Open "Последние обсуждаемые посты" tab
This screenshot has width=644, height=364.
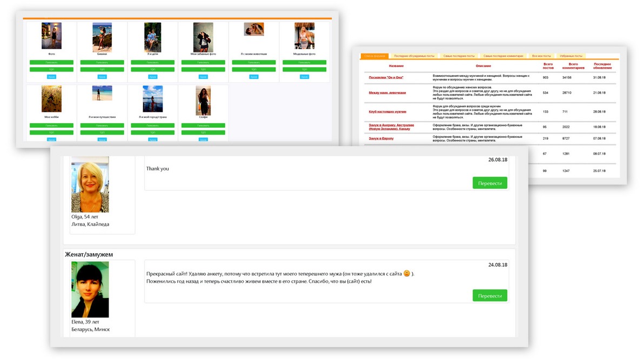tap(414, 56)
